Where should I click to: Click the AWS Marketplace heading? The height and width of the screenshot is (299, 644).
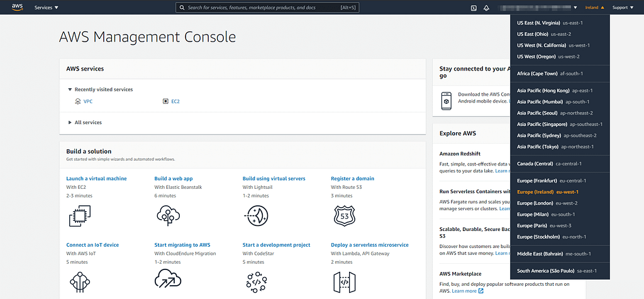tap(460, 273)
